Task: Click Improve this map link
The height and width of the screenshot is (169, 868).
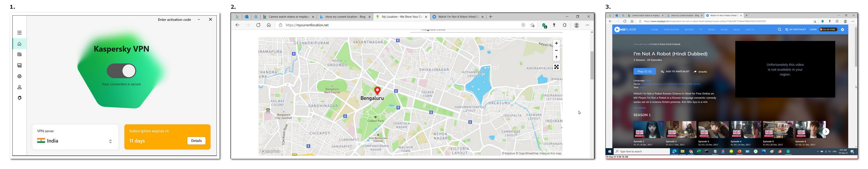Action: tap(550, 153)
